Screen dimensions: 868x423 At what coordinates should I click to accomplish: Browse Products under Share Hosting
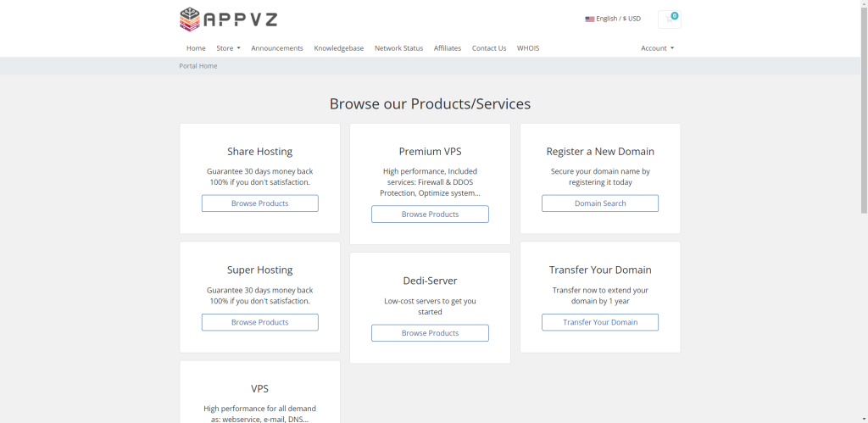259,203
